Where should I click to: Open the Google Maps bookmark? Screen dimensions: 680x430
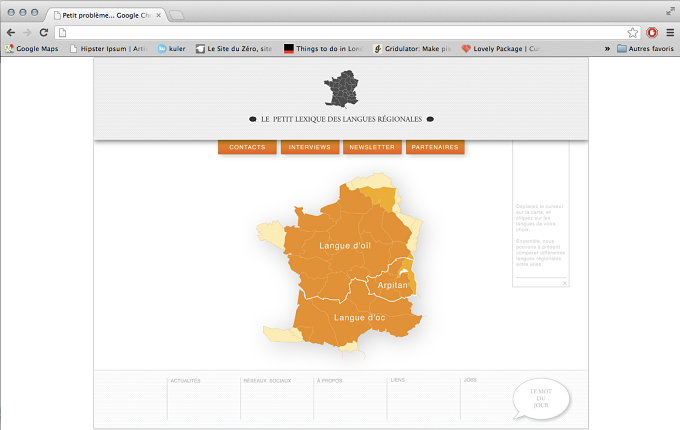(x=32, y=49)
